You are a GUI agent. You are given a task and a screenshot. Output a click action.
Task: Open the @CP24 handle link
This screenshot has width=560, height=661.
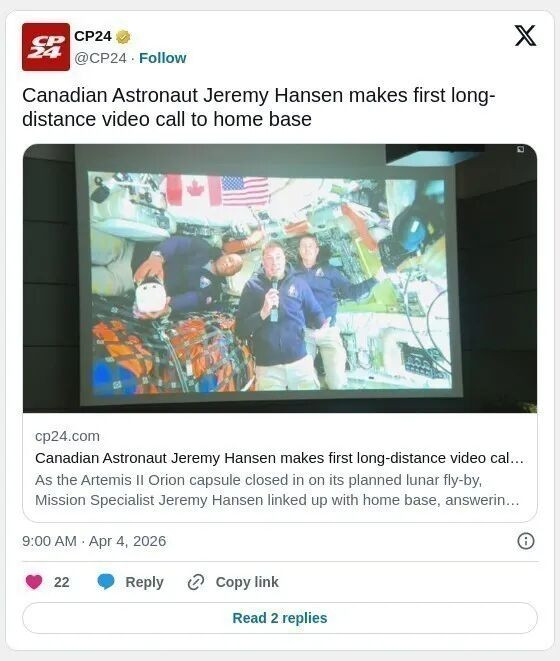[100, 58]
